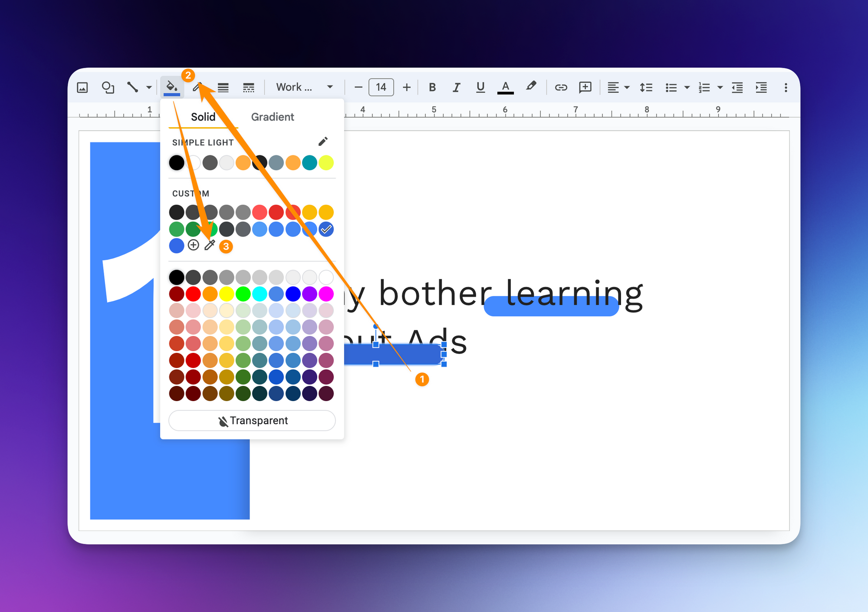The image size is (868, 612).
Task: Click the highlight color marker icon
Action: [530, 86]
